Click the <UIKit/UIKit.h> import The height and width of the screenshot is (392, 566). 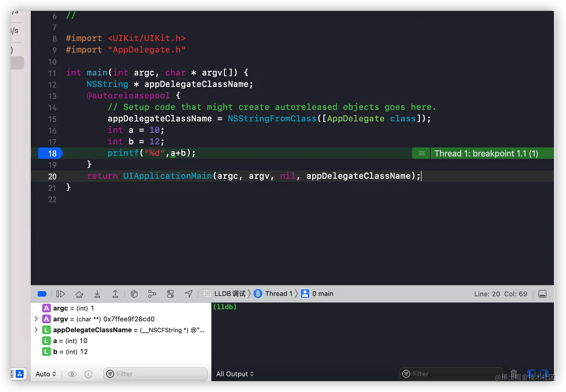point(147,38)
